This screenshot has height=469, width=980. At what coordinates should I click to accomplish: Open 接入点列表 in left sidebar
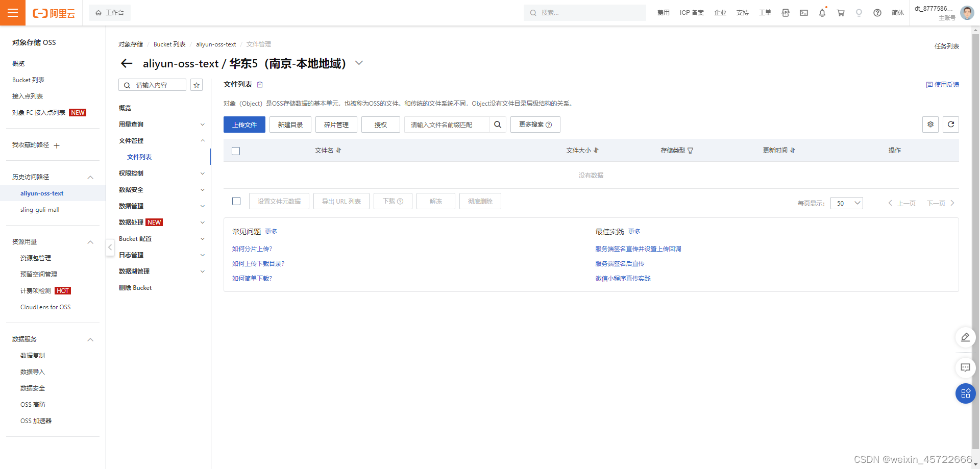(28, 96)
